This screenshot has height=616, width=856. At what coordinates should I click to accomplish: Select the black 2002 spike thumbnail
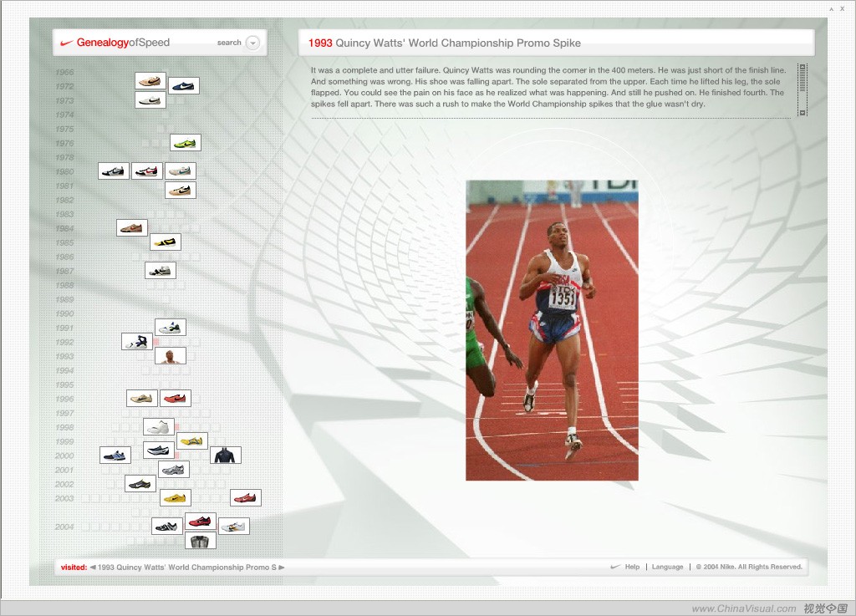(140, 483)
